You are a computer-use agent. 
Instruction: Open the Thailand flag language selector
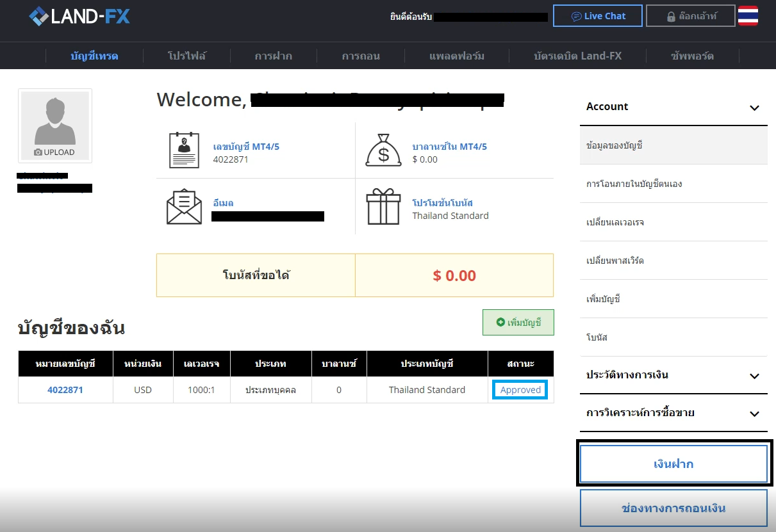click(x=748, y=16)
